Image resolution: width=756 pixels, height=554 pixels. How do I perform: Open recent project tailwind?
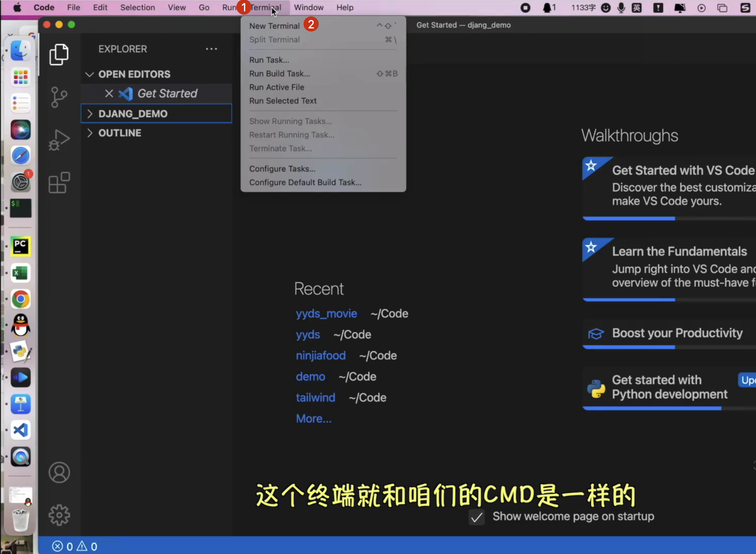click(316, 398)
